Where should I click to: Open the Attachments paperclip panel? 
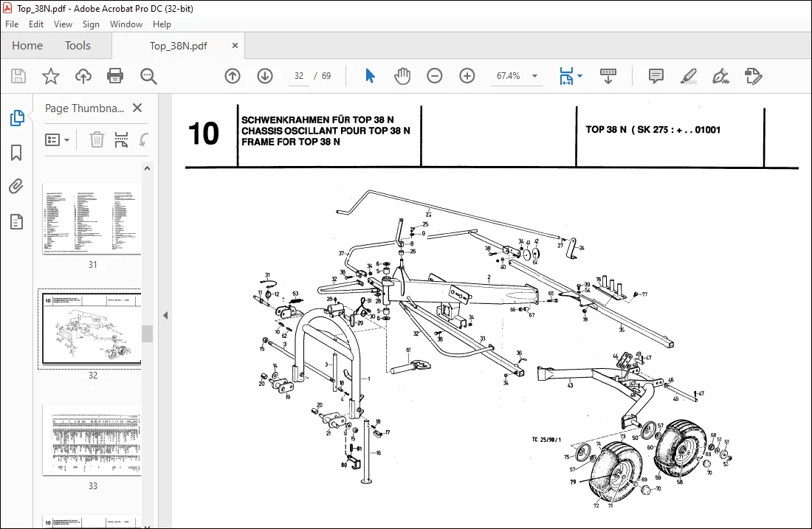pyautogui.click(x=16, y=187)
